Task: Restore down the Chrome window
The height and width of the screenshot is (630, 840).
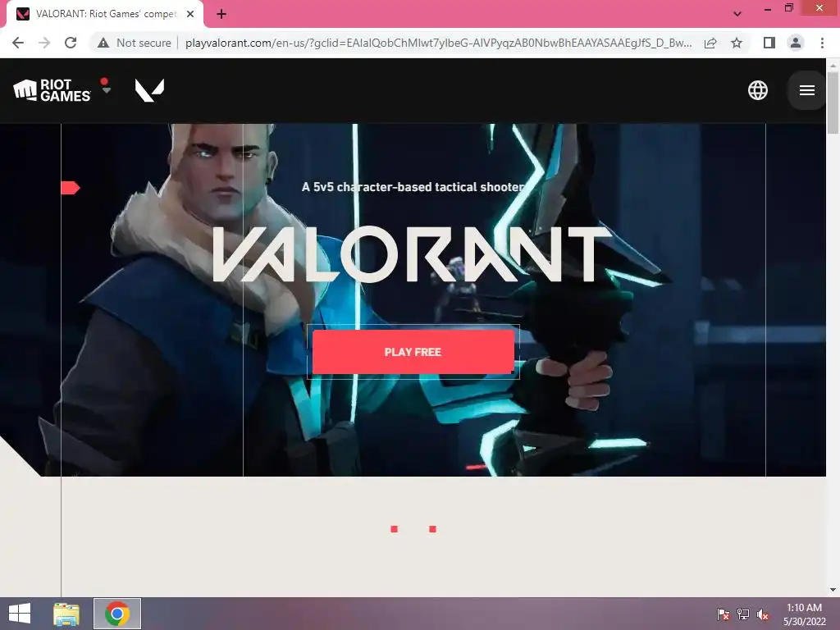Action: pyautogui.click(x=788, y=7)
